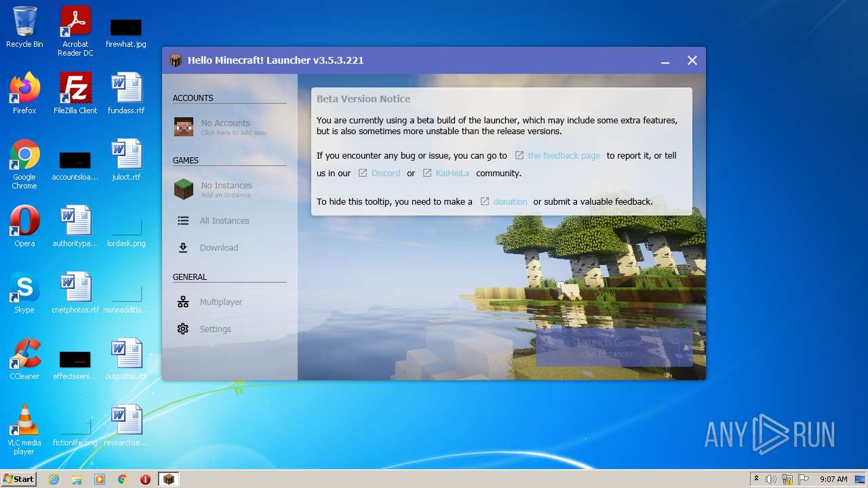Select No Instances to add an instance
The height and width of the screenshot is (488, 868).
[230, 189]
